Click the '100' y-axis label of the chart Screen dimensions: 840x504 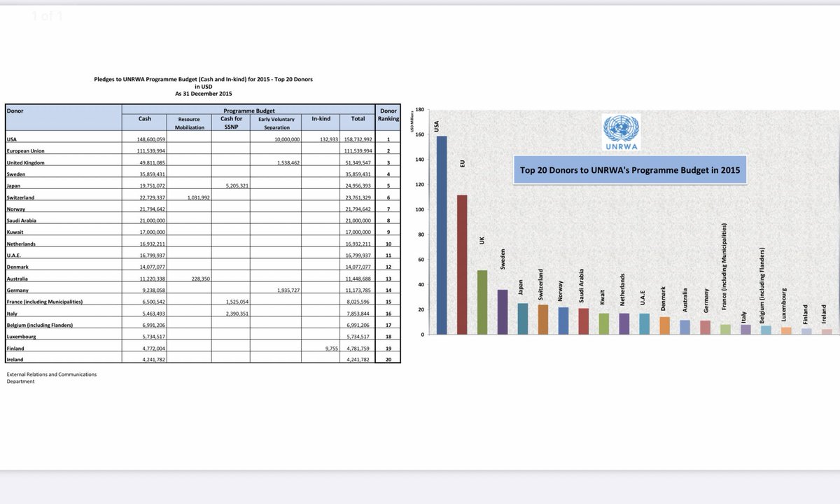coord(419,210)
